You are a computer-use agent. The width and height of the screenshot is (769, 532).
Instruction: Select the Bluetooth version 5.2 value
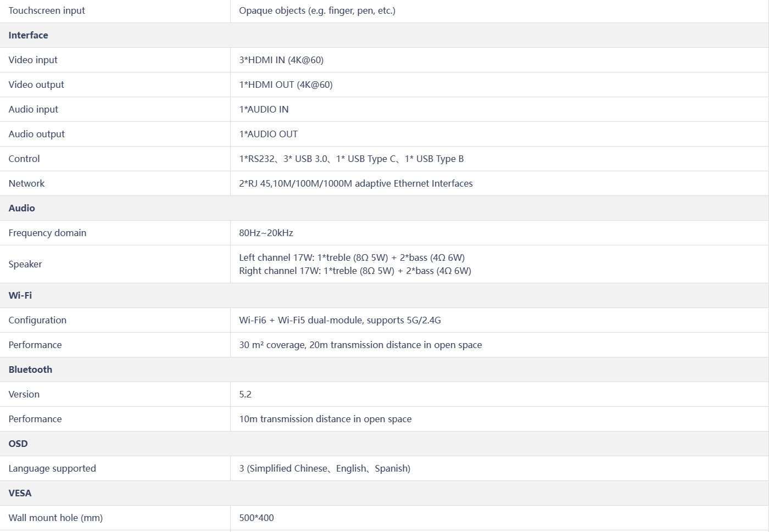pos(245,394)
